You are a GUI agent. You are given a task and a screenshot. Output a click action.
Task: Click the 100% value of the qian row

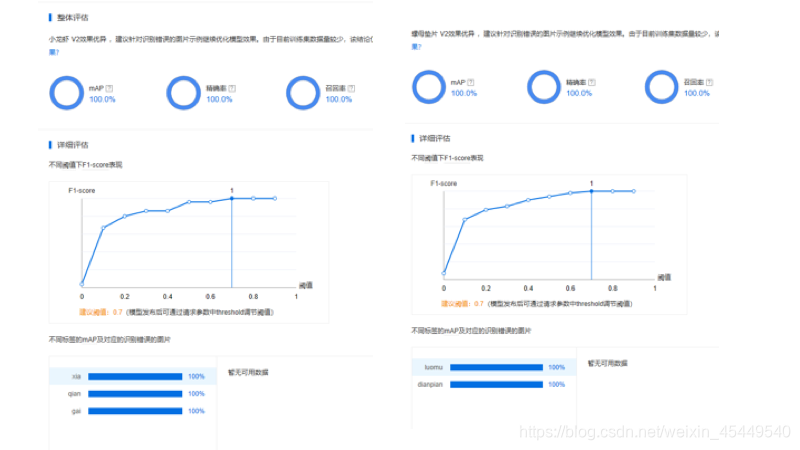tap(196, 394)
